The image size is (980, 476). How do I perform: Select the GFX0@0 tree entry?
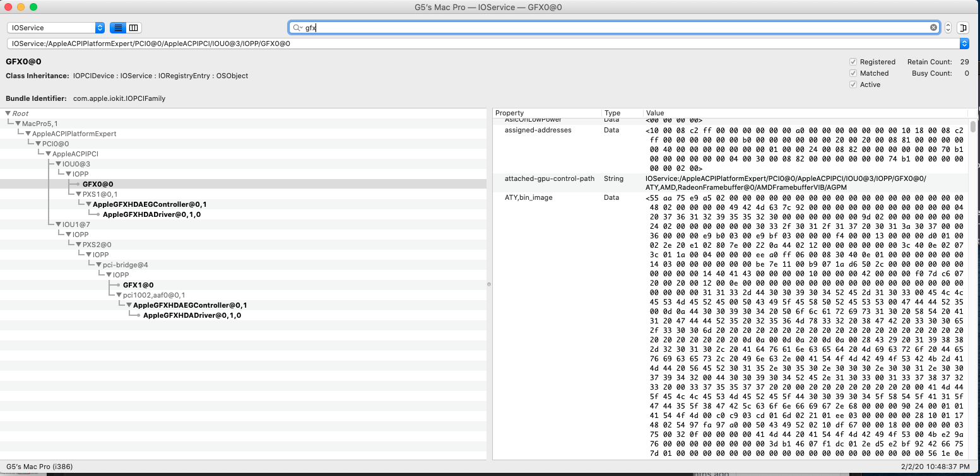[98, 184]
